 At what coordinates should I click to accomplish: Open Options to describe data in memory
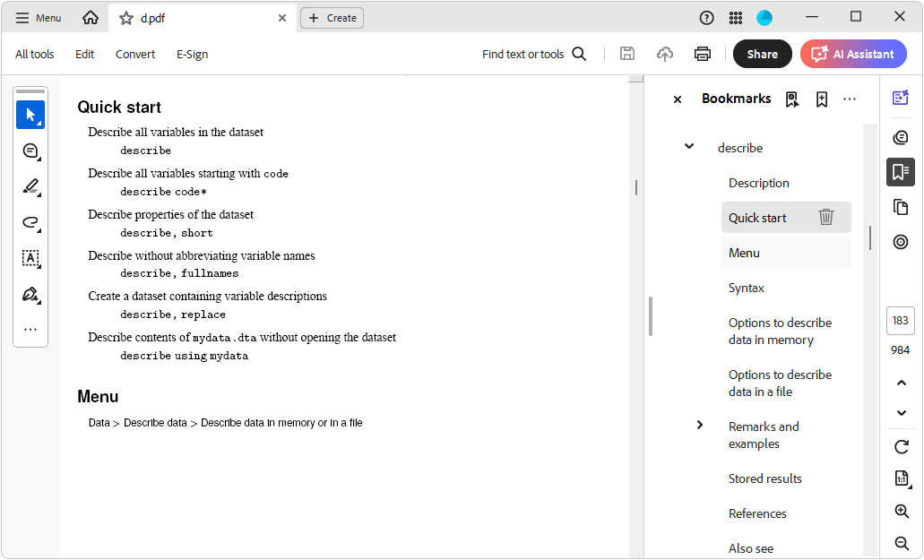[x=781, y=332]
